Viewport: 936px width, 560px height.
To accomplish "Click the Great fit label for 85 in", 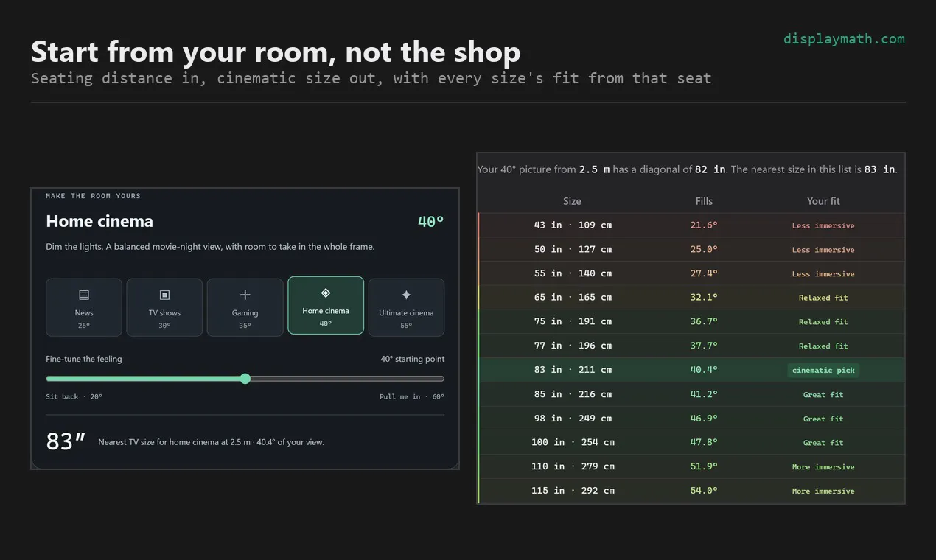I will [x=823, y=394].
